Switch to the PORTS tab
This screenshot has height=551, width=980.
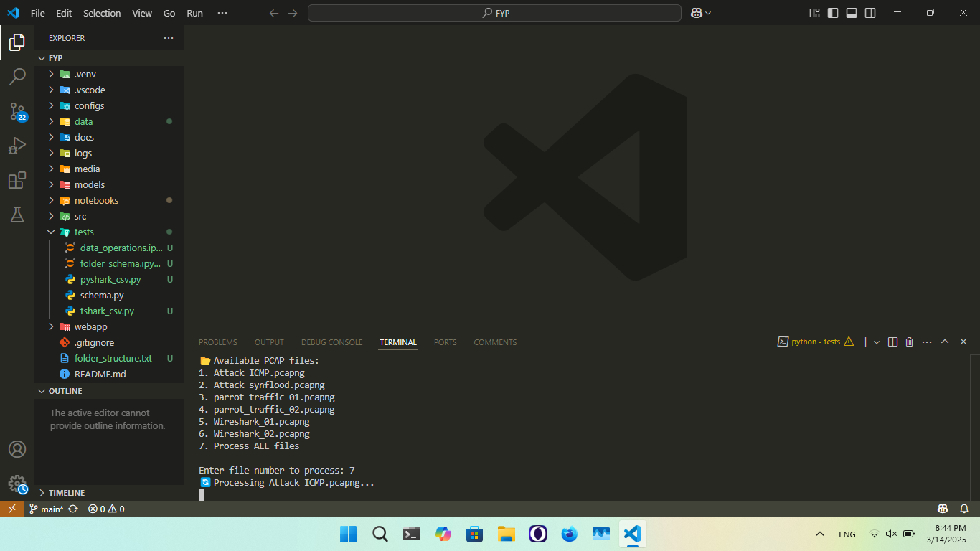coord(446,342)
